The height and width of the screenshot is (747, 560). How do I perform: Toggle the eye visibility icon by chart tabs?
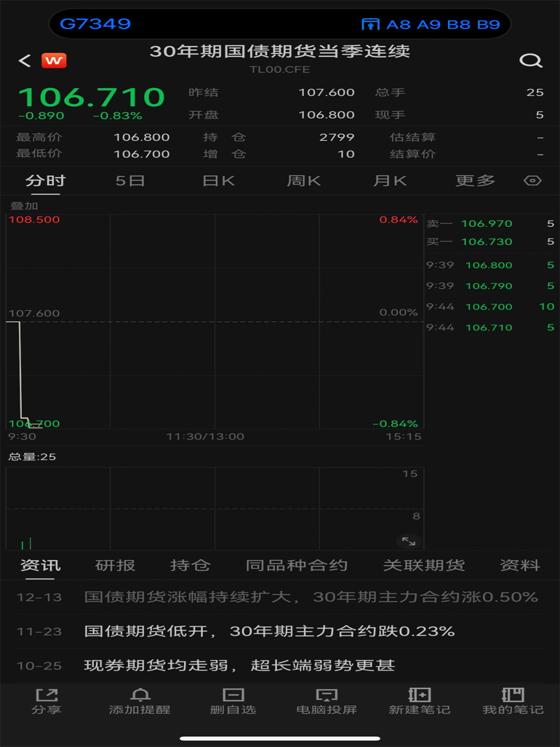coord(533,181)
